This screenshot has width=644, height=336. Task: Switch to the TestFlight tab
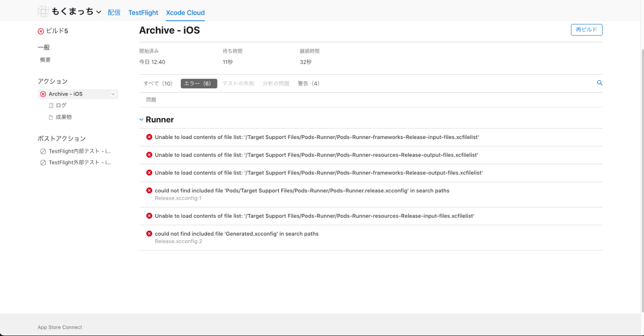[143, 12]
